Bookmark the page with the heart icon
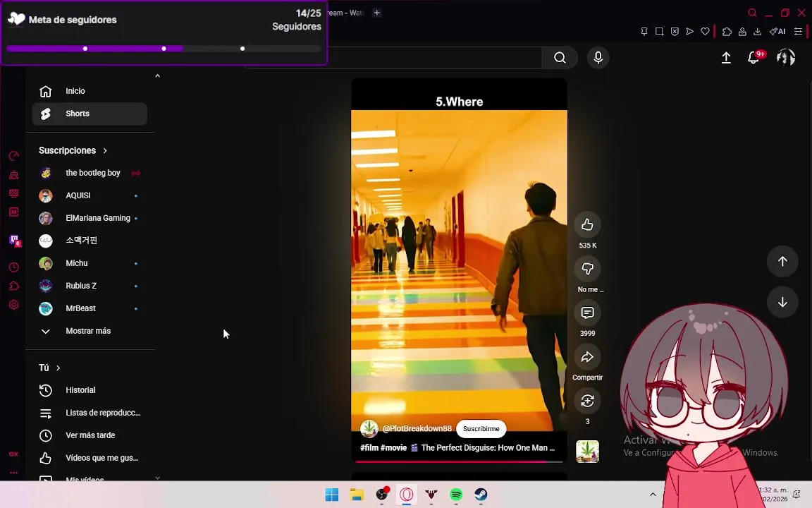Viewport: 812px width, 508px height. pyautogui.click(x=705, y=32)
